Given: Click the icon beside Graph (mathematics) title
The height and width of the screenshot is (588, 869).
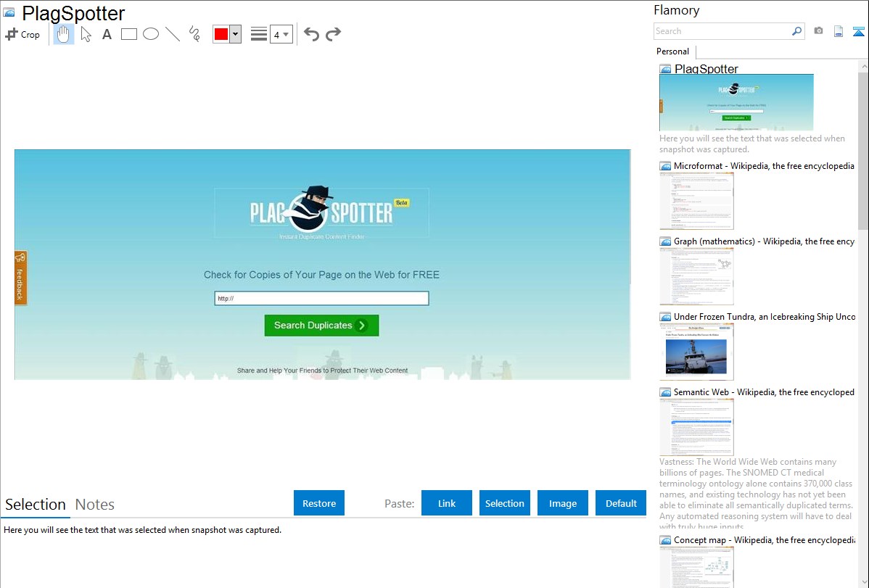Looking at the screenshot, I should tap(665, 241).
